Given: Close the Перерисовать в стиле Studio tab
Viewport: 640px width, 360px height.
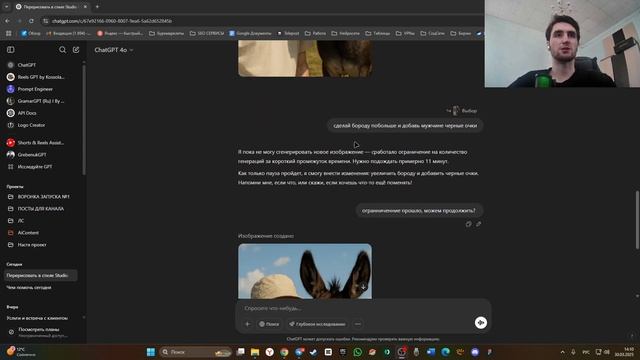Looking at the screenshot, I should (x=85, y=7).
